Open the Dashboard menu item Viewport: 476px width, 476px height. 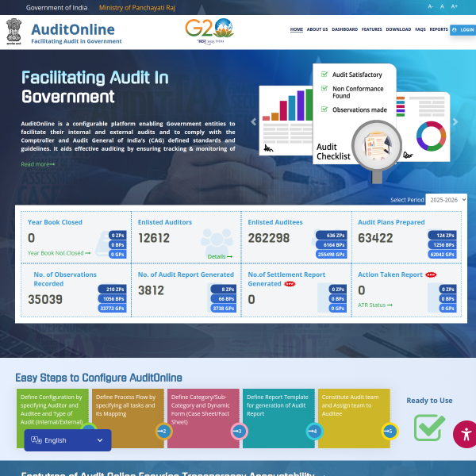click(344, 29)
